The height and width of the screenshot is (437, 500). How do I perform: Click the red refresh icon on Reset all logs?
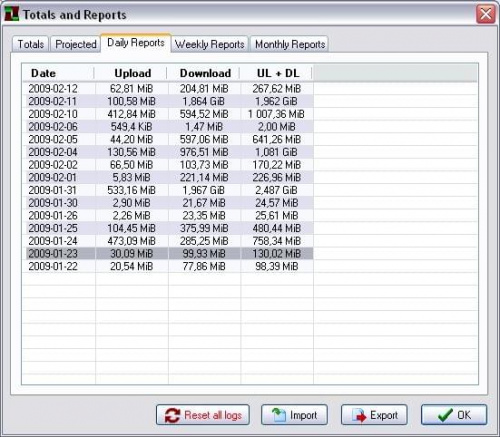pos(172,415)
